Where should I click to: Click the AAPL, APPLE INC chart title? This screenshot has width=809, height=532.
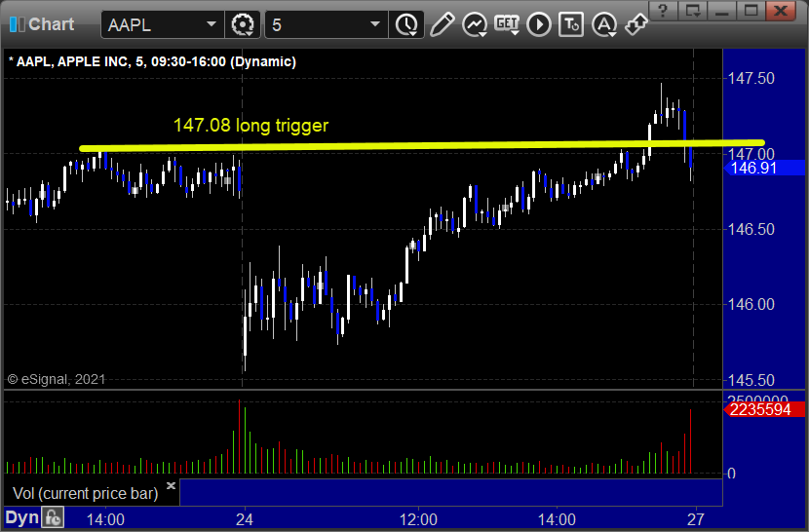[153, 62]
